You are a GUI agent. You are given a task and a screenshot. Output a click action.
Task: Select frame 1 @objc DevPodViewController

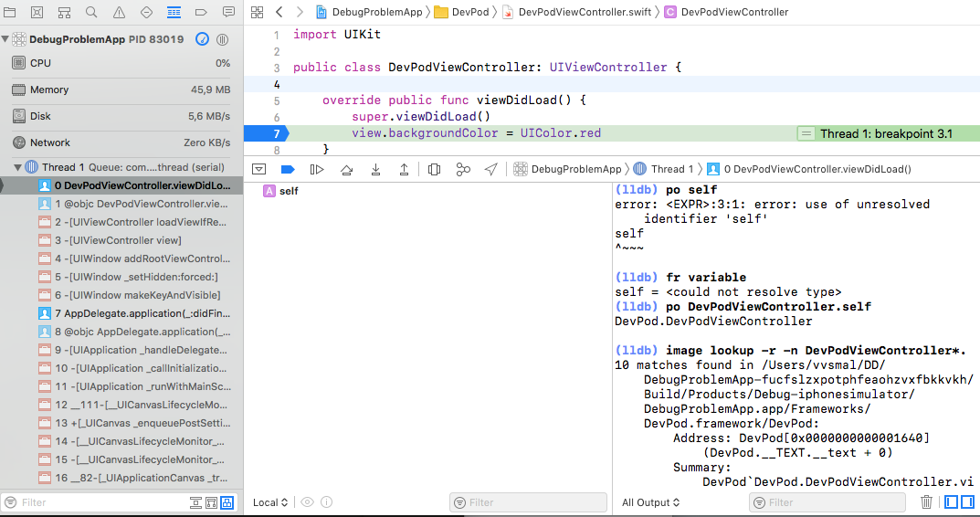point(121,204)
